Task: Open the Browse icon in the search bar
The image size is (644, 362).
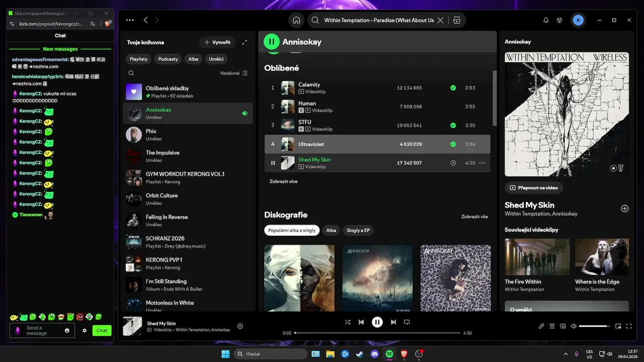Action: (x=457, y=20)
